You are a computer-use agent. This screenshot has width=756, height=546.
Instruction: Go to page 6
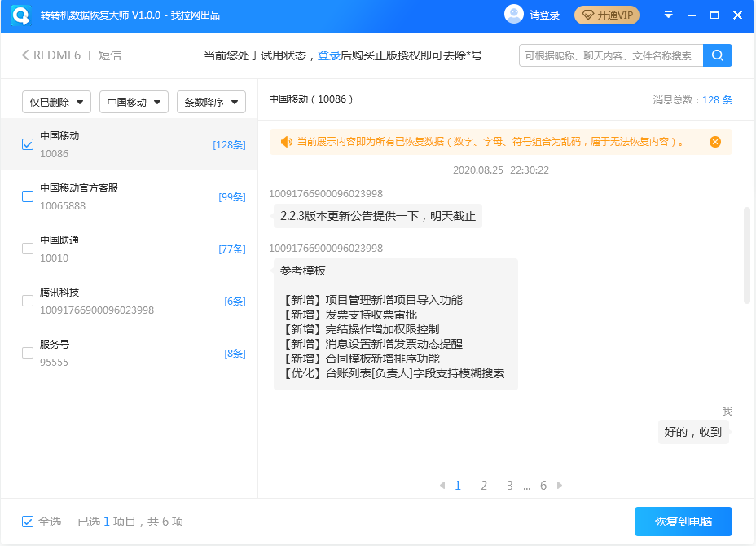pyautogui.click(x=543, y=485)
